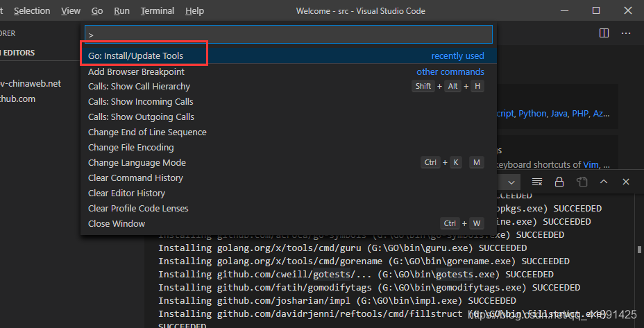Open the View menu
Screen dimensions: 644x328
pyautogui.click(x=71, y=10)
